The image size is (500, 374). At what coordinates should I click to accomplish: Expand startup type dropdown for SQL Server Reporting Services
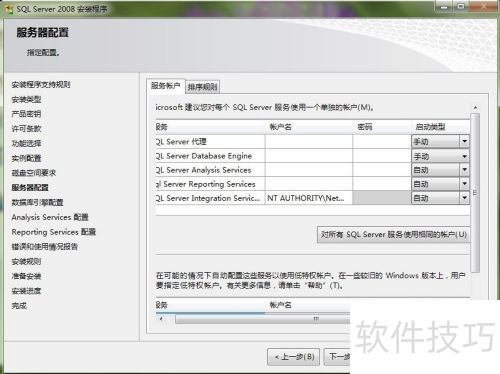coord(464,184)
